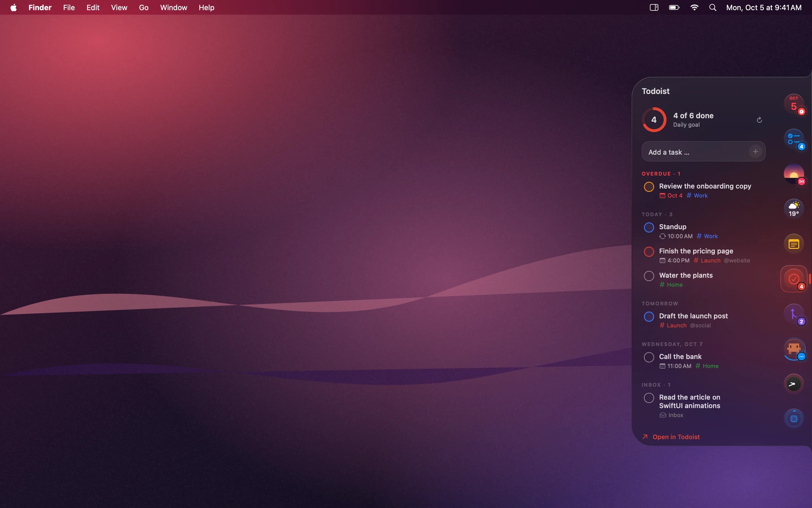Click the Finder menu
This screenshot has height=508, width=812.
pyautogui.click(x=40, y=7)
